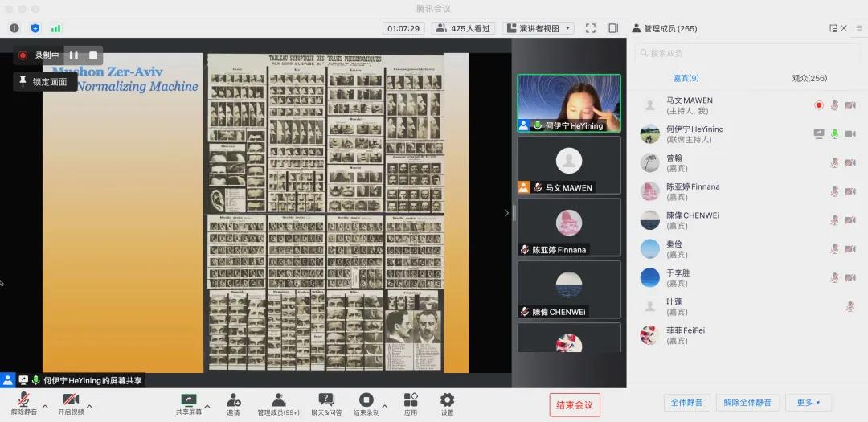This screenshot has width=868, height=422.
Task: Click the blue security shield icon
Action: point(35,28)
